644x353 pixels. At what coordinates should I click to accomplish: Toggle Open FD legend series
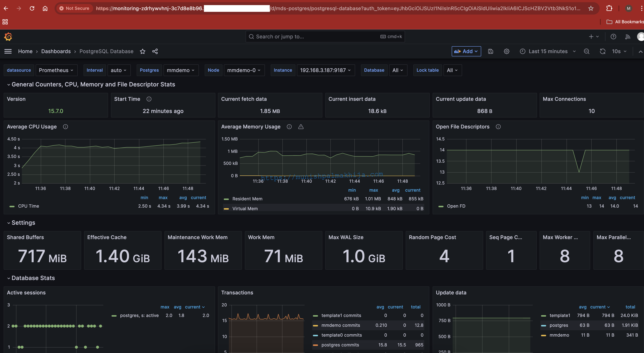(x=456, y=206)
